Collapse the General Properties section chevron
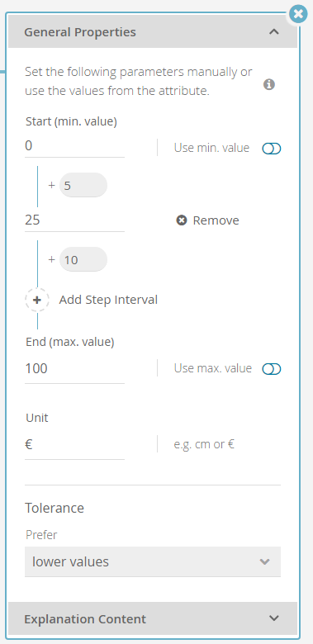Screen dimensions: 313x644 pyautogui.click(x=274, y=31)
